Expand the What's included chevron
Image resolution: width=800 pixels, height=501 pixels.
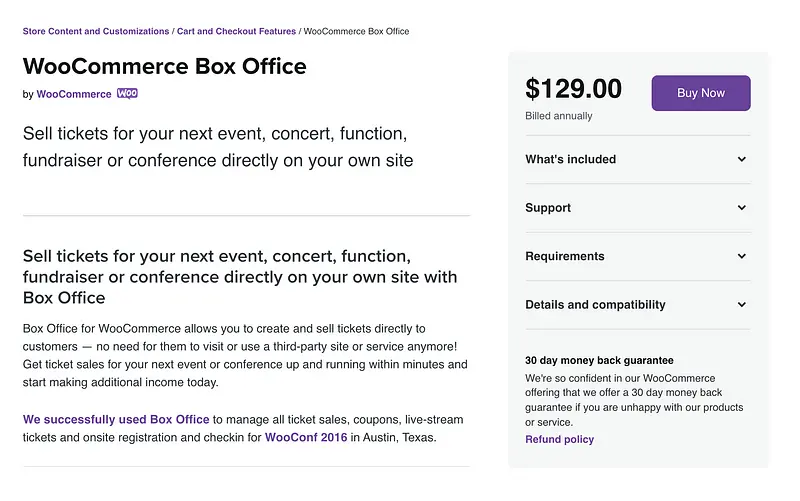(x=742, y=159)
